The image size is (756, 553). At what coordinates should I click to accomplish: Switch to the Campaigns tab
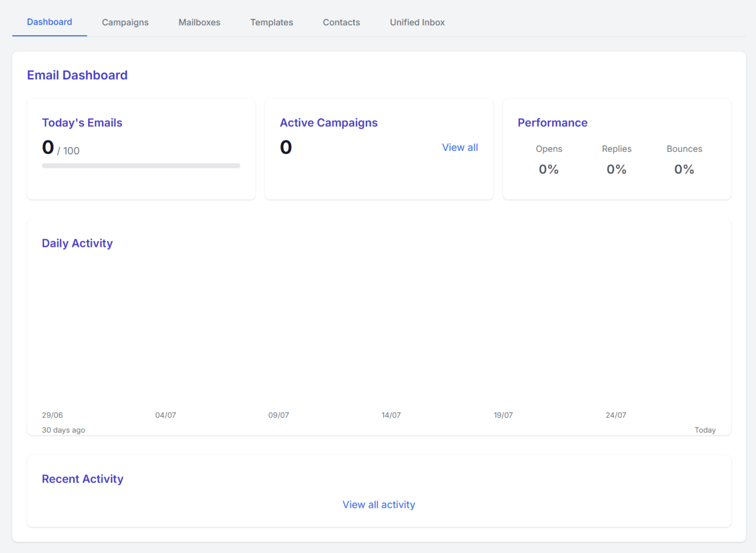125,22
